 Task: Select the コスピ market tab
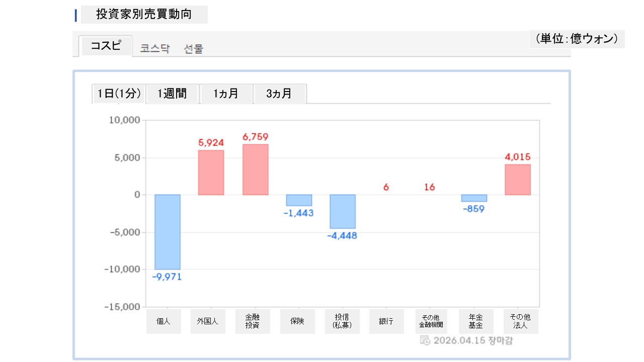(x=106, y=46)
